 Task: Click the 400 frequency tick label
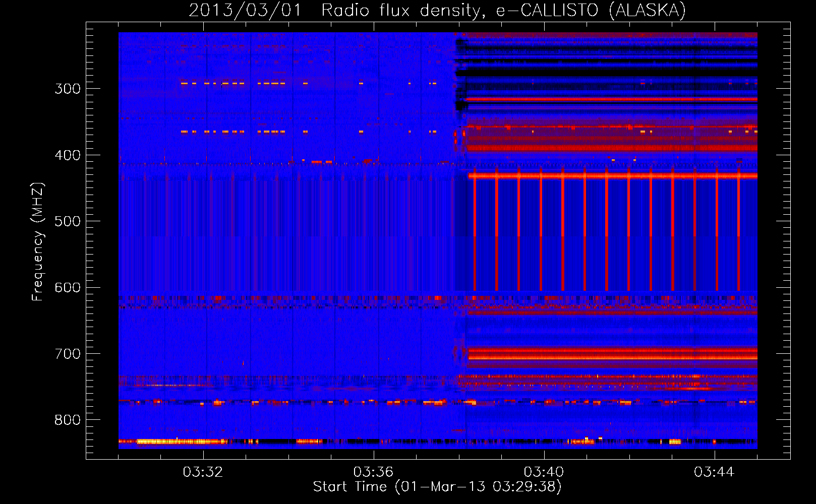coord(68,155)
